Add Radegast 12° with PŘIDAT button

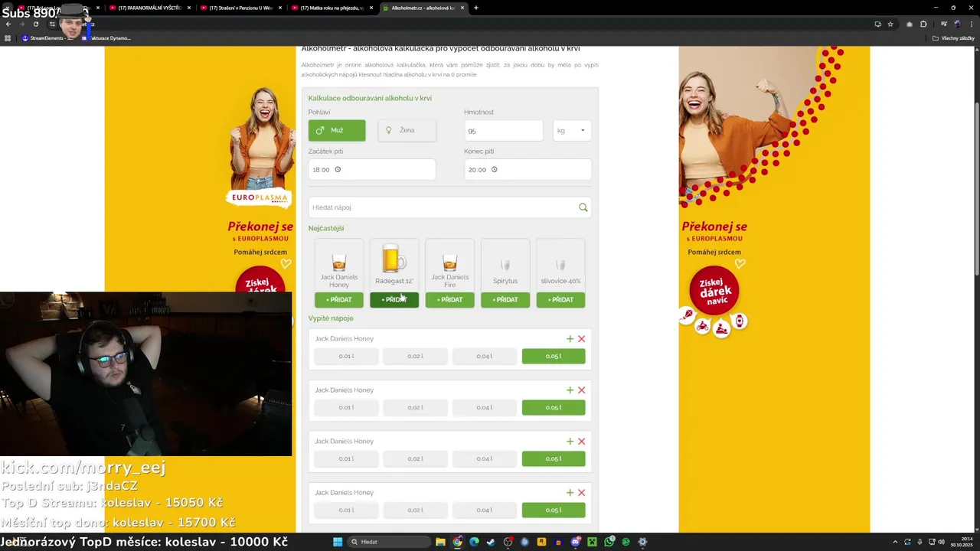coord(394,300)
